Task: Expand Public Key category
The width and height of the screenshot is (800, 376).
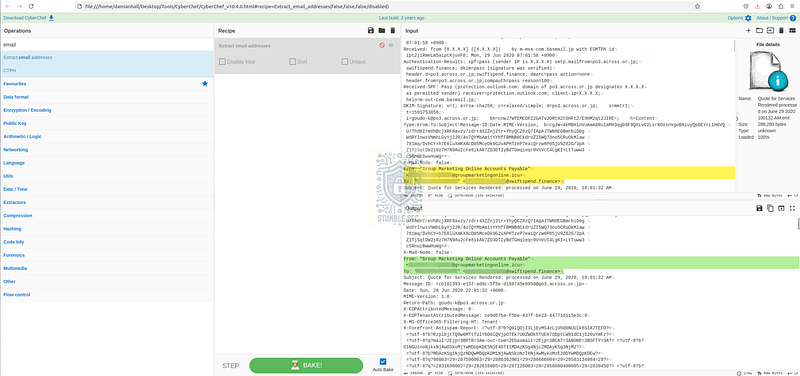Action: point(107,123)
